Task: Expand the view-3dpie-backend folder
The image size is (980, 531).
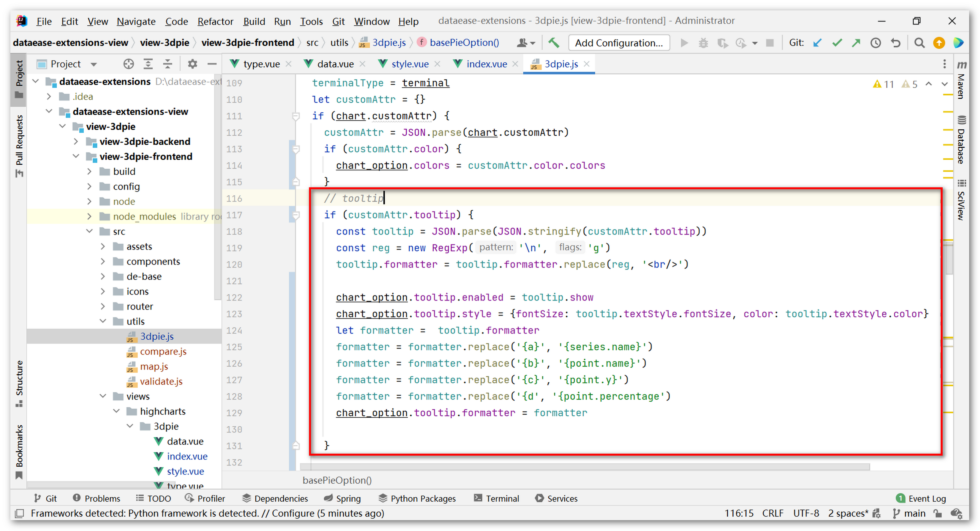Action: 76,142
